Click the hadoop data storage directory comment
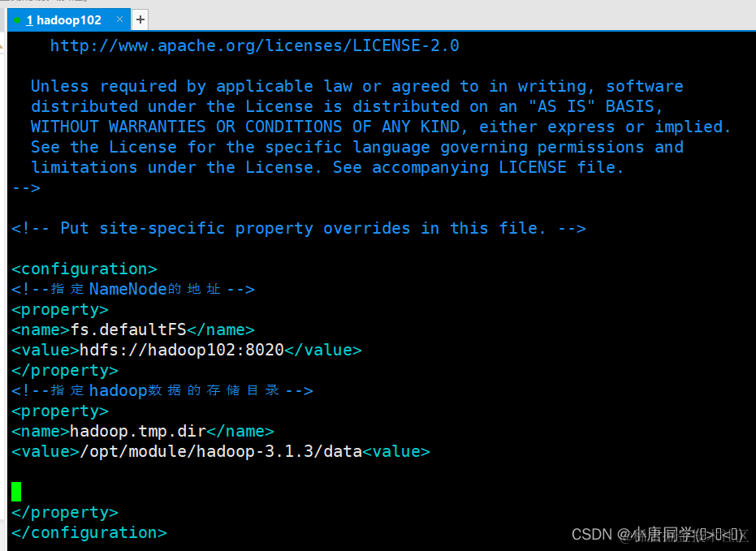Image resolution: width=756 pixels, height=551 pixels. [162, 390]
